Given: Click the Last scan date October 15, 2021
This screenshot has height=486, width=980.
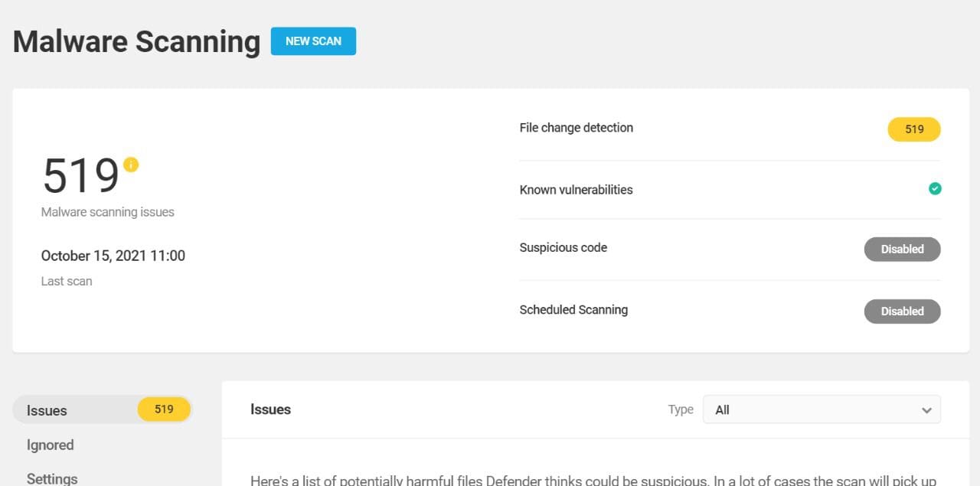Looking at the screenshot, I should click(x=113, y=256).
